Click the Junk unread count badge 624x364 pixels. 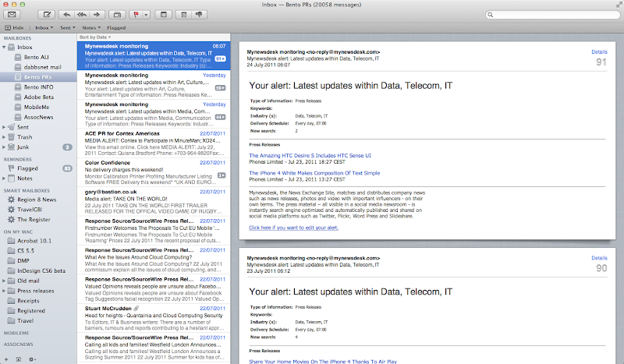(67, 147)
